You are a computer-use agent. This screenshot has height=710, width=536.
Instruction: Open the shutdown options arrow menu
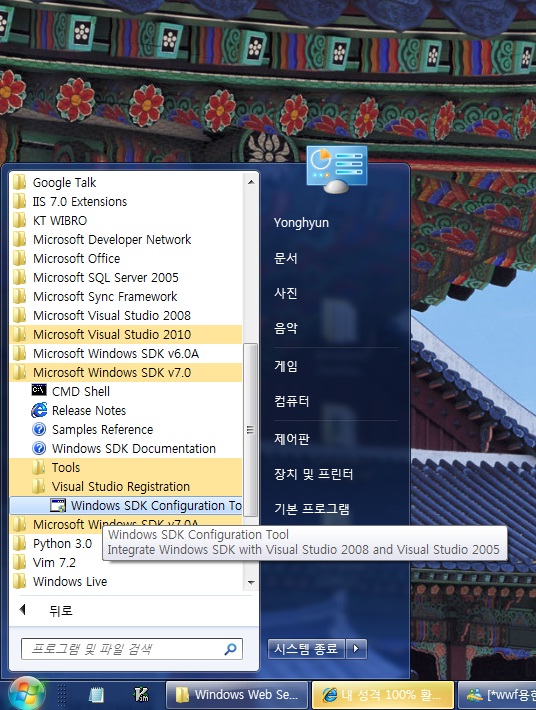coord(356,649)
